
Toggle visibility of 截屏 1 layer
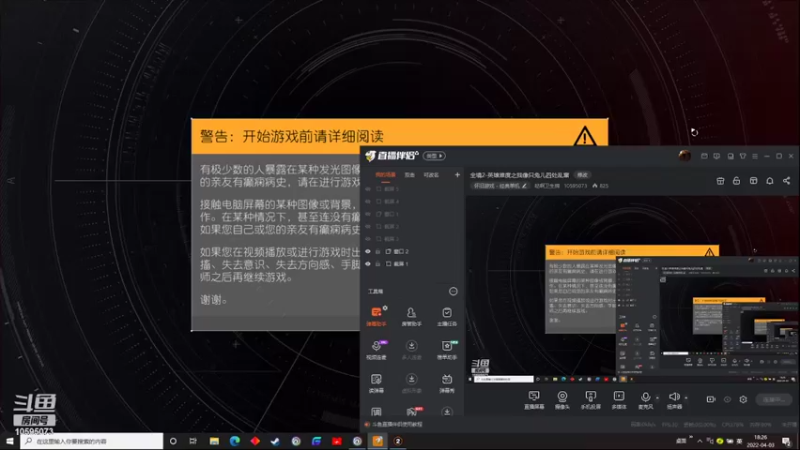click(368, 264)
